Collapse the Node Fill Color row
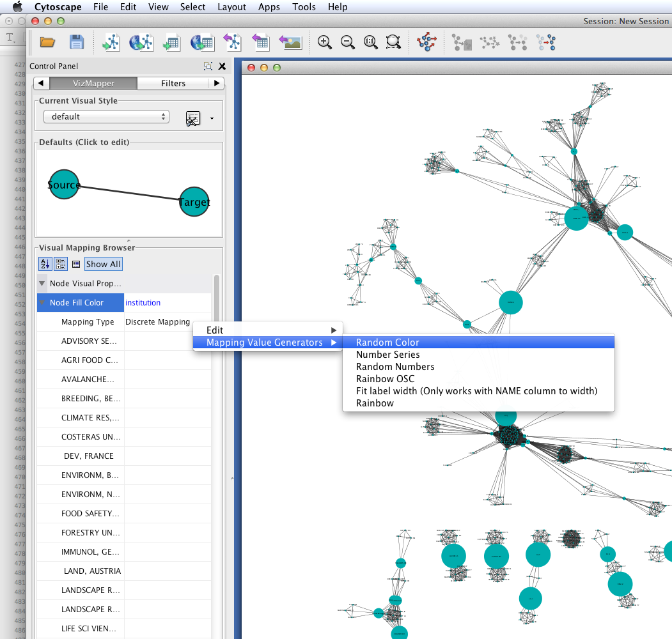 pos(42,302)
